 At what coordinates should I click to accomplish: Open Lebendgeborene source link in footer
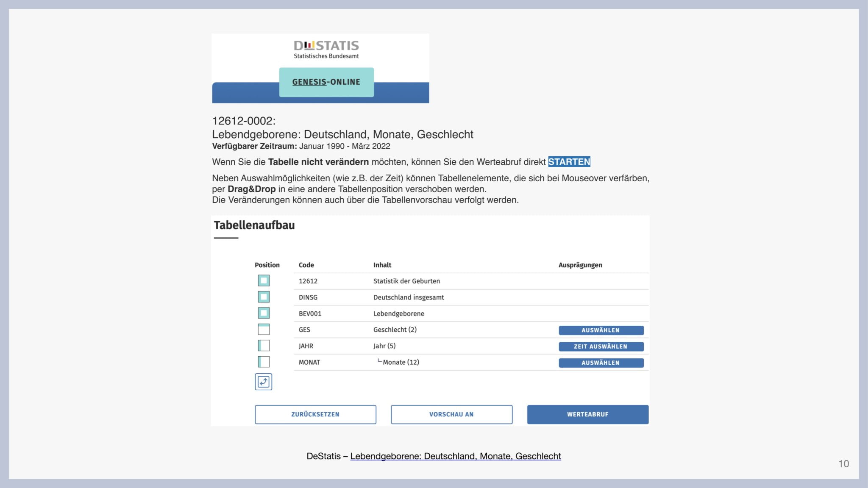pos(455,456)
